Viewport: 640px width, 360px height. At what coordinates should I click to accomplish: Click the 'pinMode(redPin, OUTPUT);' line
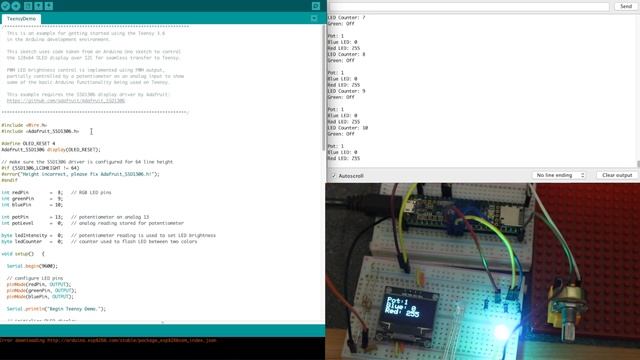39,284
